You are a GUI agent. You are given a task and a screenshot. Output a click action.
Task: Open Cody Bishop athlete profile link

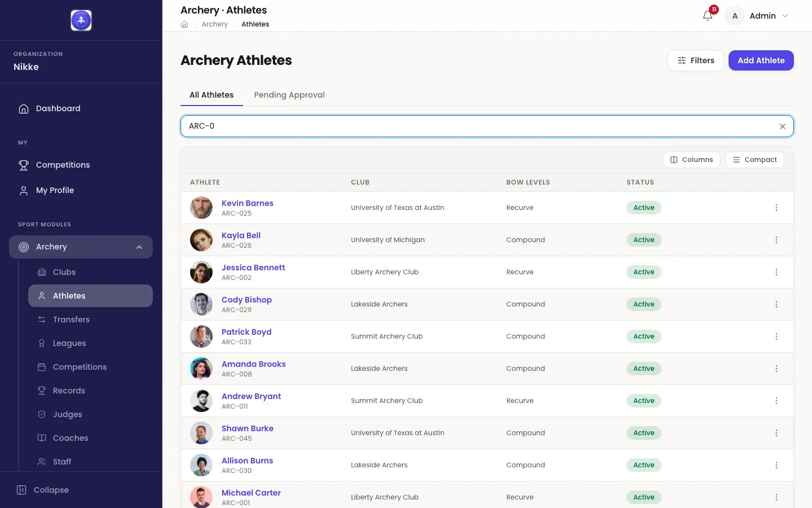click(246, 300)
